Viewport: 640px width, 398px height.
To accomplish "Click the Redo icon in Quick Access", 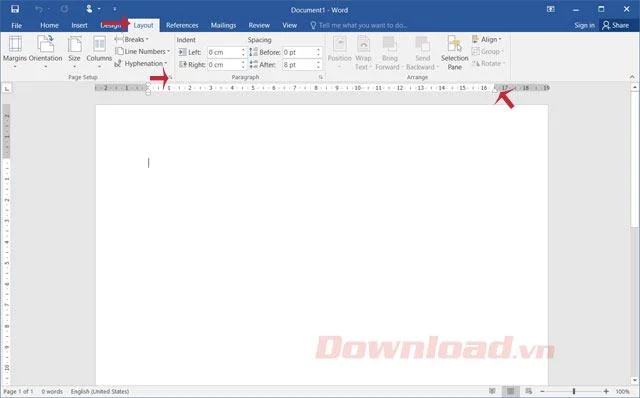I will 64,9.
